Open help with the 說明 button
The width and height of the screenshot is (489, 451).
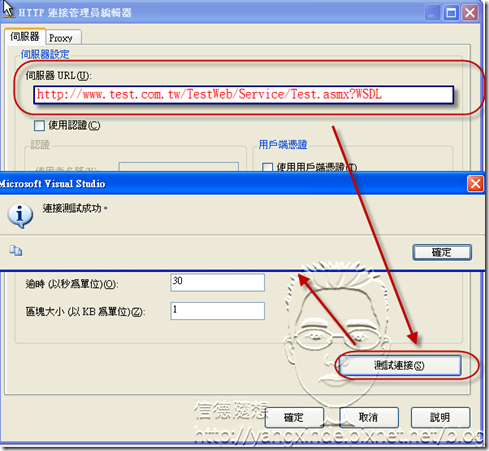pyautogui.click(x=440, y=417)
